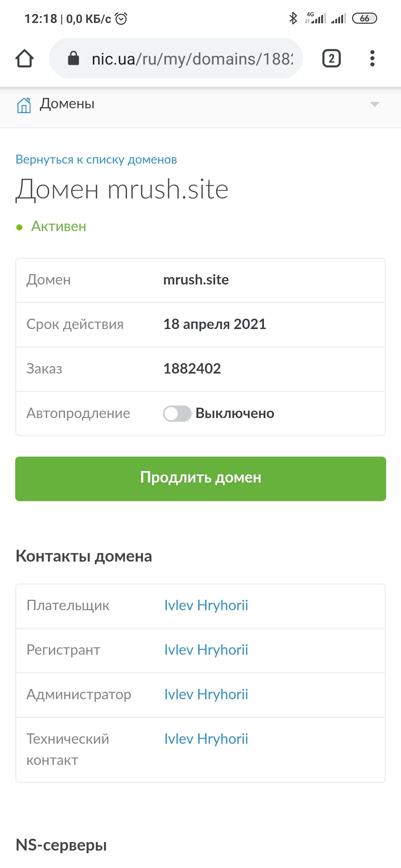
Task: Tap the Домены house icon
Action: (x=24, y=105)
